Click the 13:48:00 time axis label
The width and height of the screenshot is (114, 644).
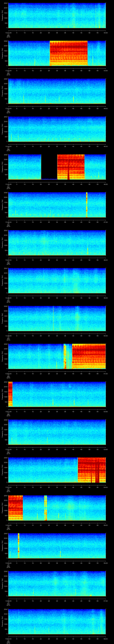[8, 298]
